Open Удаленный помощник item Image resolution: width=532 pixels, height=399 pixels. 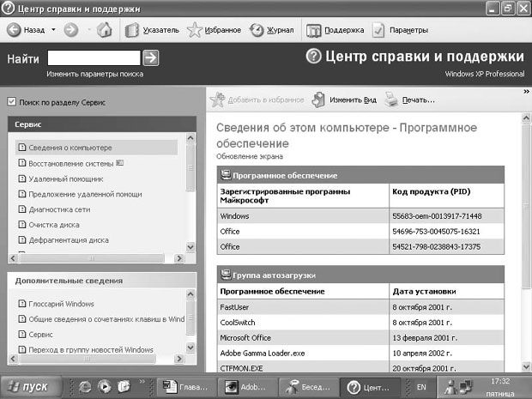tap(60, 178)
